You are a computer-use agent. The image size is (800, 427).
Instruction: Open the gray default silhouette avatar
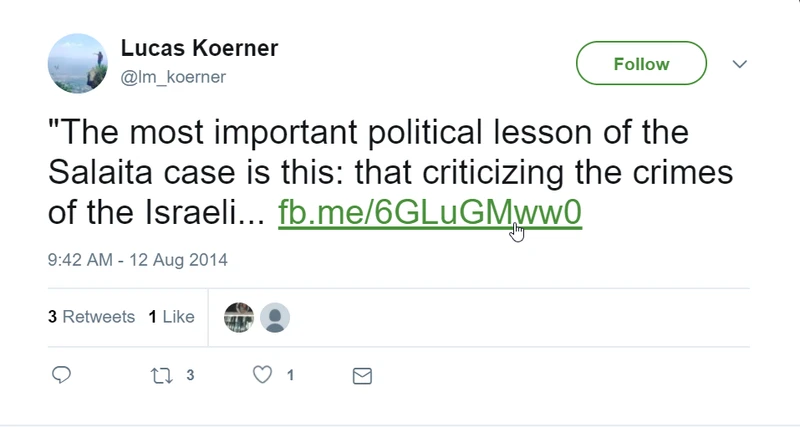click(275, 317)
